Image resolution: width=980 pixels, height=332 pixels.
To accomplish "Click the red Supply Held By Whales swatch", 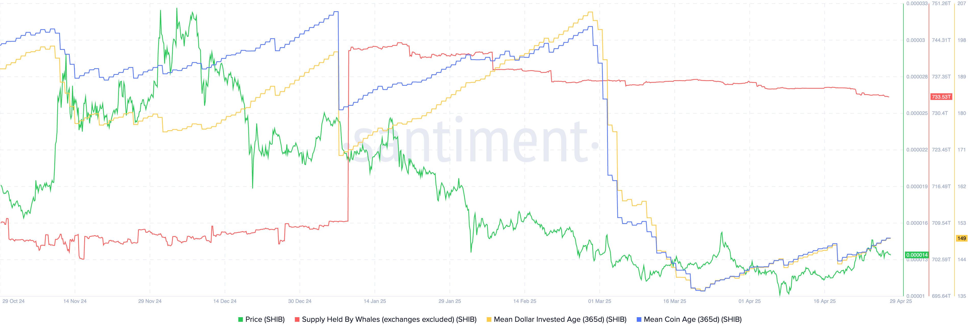I will coord(297,320).
